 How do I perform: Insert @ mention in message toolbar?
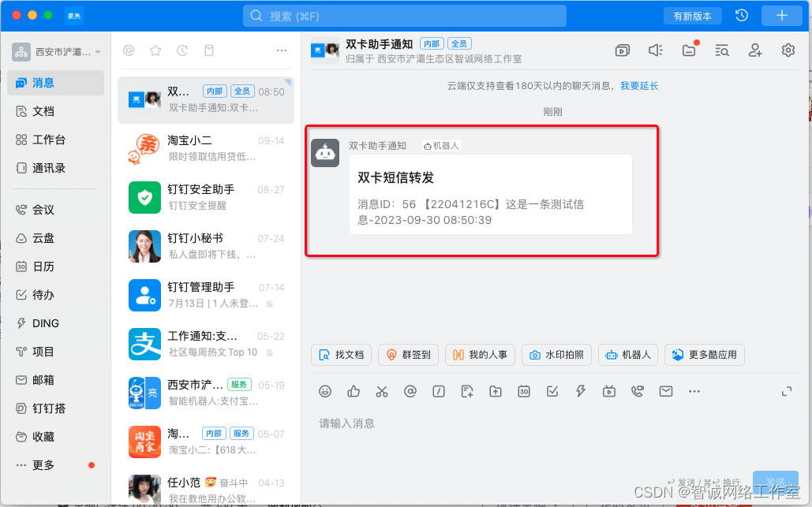click(410, 392)
